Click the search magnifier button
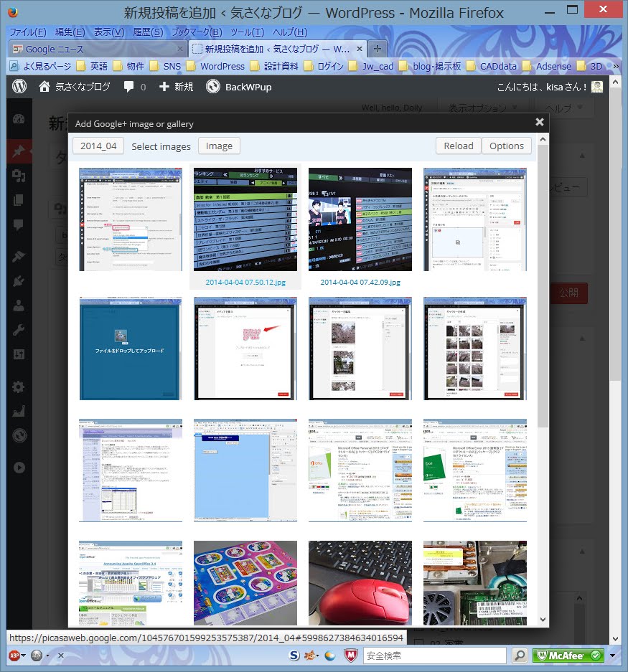Screen dimensions: 628x672 pyautogui.click(x=519, y=656)
